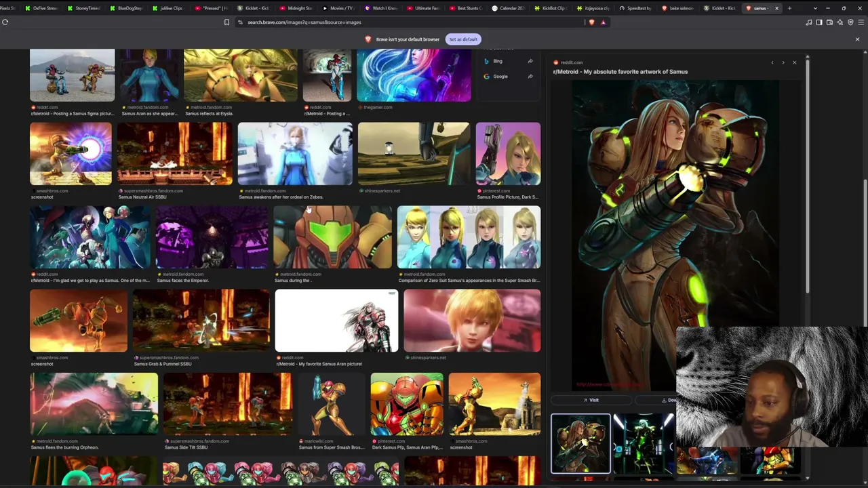Open the Samus Neutral Air SSBU image

click(175, 154)
